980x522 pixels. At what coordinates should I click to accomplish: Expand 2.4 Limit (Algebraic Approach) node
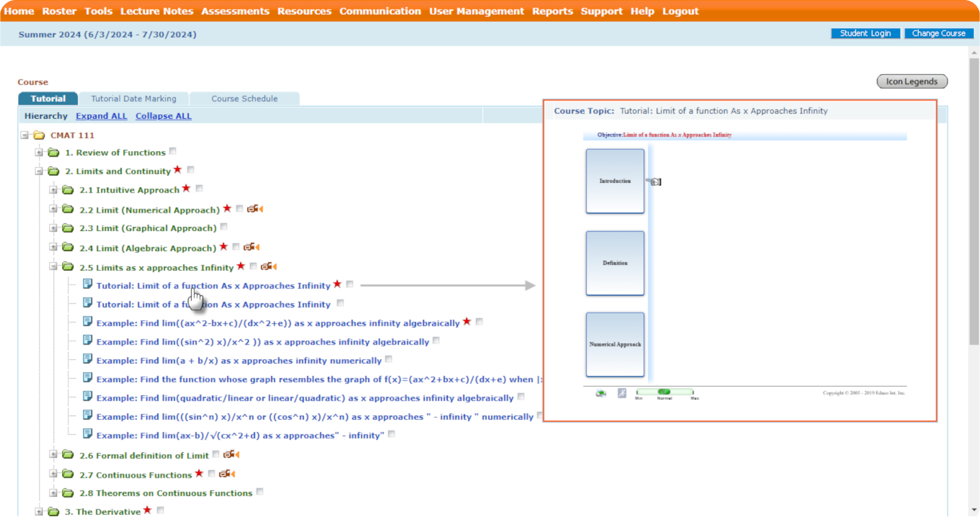pos(53,247)
